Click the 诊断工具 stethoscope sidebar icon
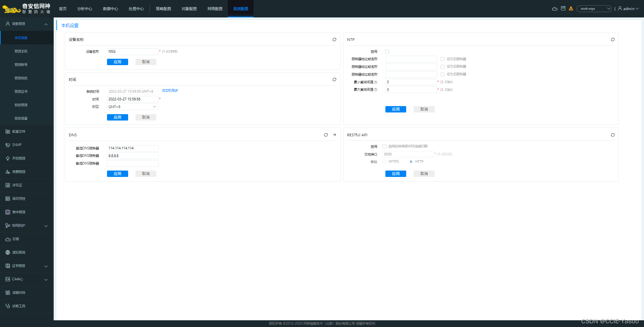This screenshot has height=327, width=644. coord(8,306)
